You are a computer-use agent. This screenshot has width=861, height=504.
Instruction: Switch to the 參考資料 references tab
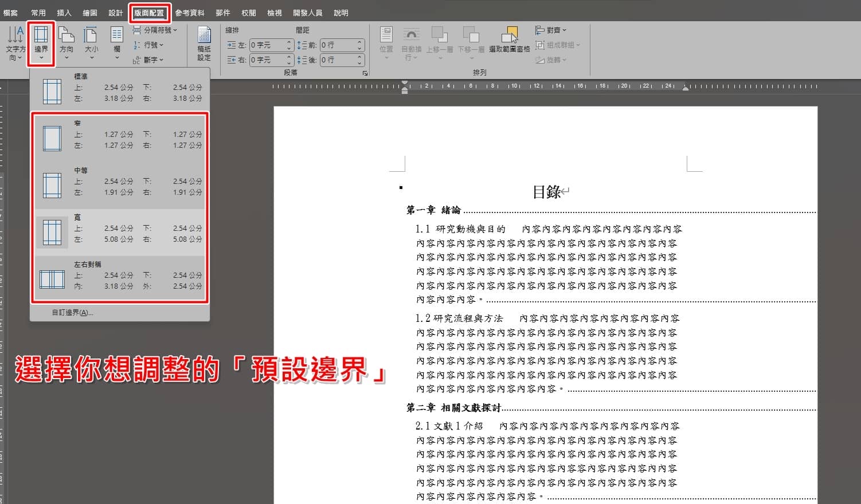point(190,13)
